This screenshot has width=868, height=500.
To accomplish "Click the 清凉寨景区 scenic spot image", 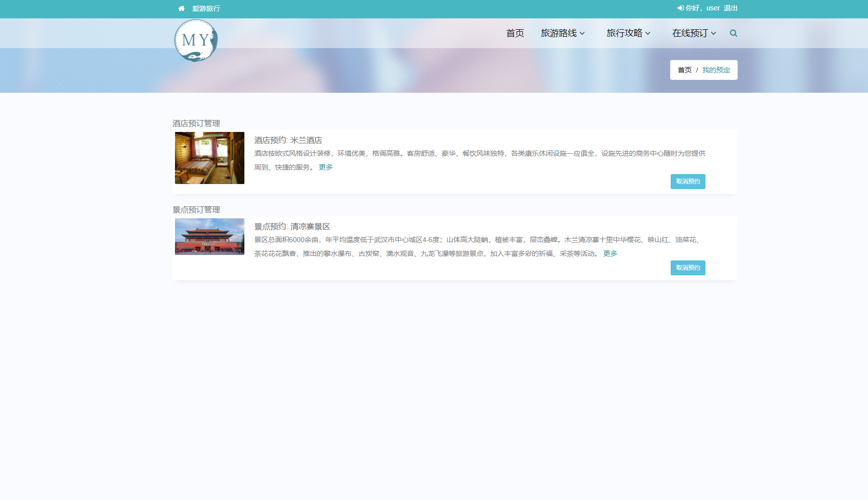I will tap(209, 237).
